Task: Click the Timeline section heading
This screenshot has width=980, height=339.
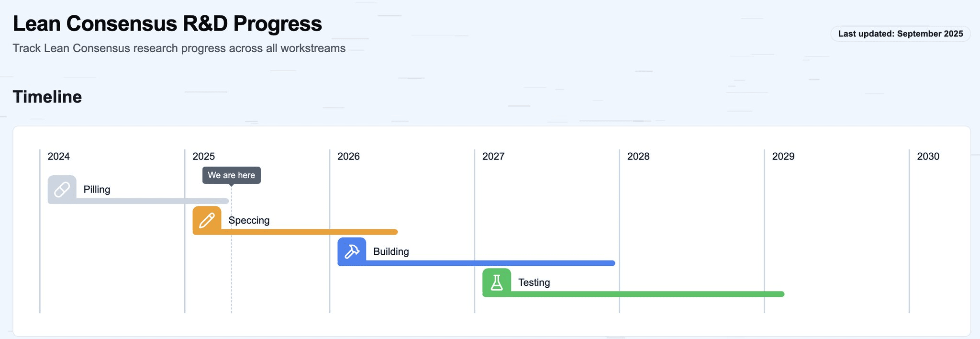Action: [x=47, y=97]
